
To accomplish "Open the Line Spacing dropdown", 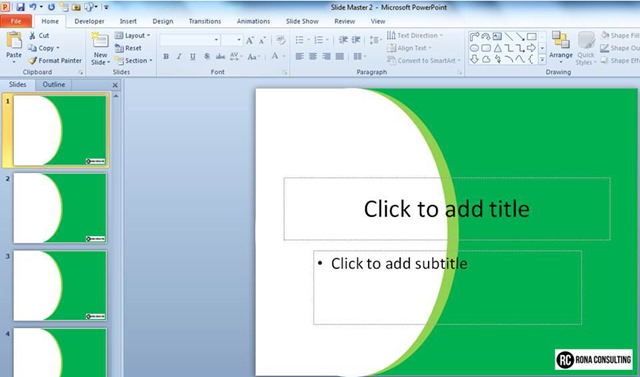I will point(375,40).
